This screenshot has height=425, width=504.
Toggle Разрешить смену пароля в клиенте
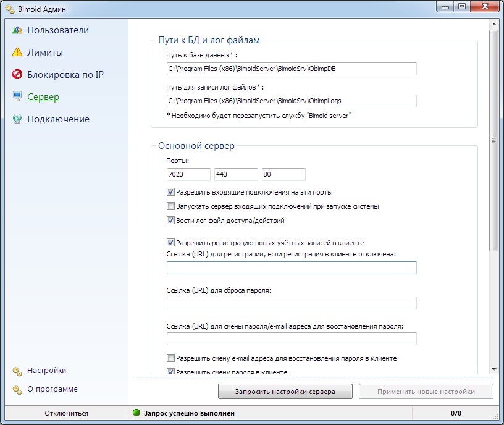170,371
